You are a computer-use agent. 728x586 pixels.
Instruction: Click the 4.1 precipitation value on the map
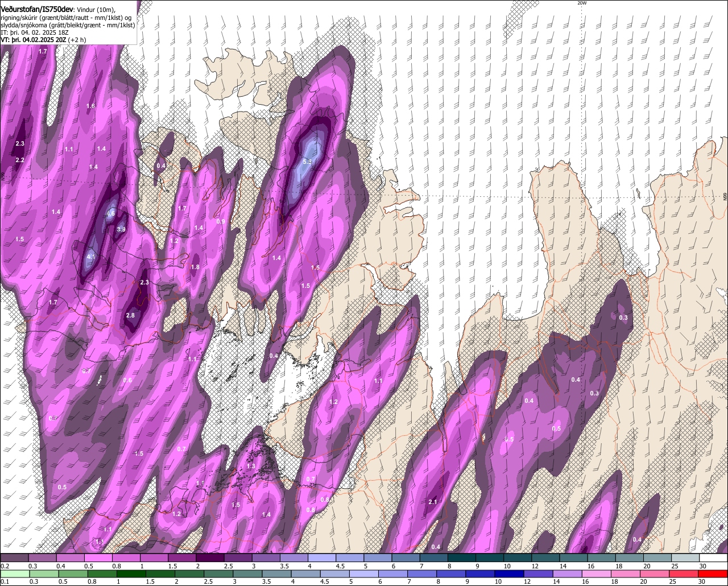coord(90,257)
